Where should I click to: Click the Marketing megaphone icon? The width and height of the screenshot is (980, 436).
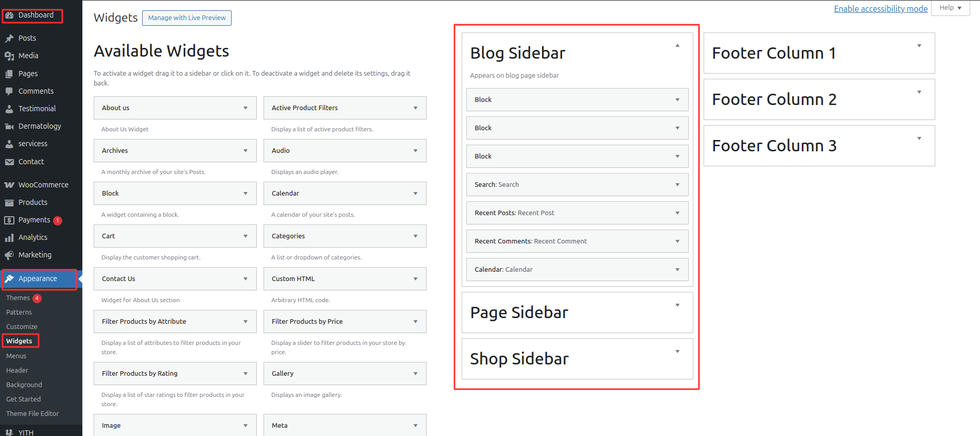coord(9,255)
